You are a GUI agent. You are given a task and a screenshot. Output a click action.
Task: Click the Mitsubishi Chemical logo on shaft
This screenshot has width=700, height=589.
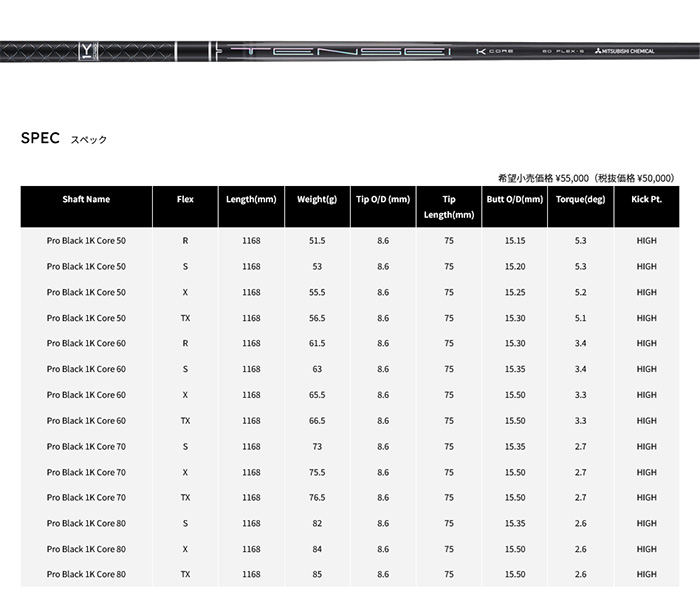pos(625,51)
